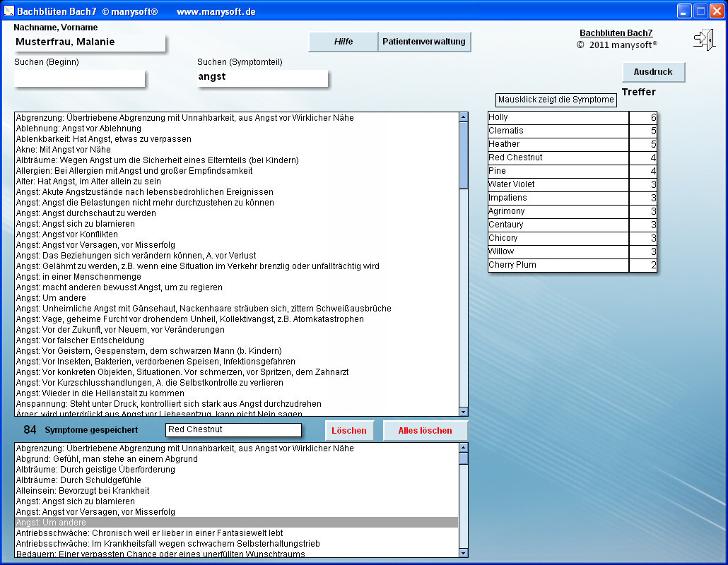Select saved 'Antriebsschwäche: Im Krankheitsfall' row
728x565 pixels.
tap(237, 544)
